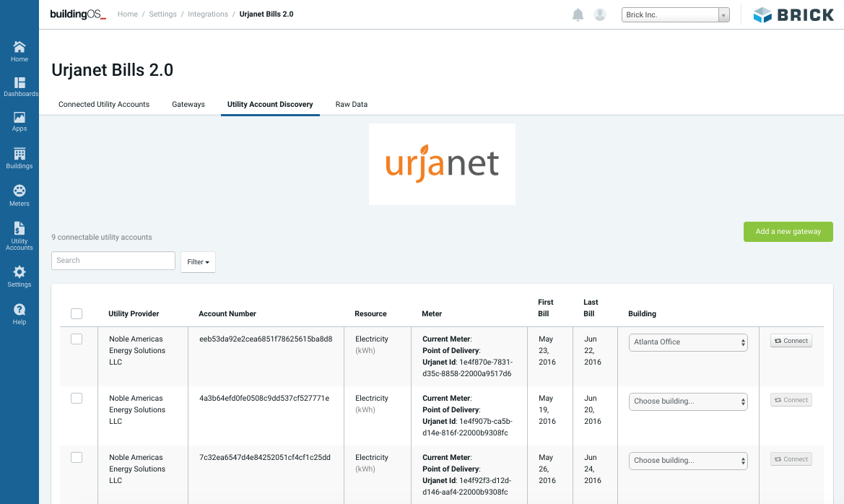Check the row for account 7c32ea6547d4e84252051cf4cf1c25dd

click(77, 458)
